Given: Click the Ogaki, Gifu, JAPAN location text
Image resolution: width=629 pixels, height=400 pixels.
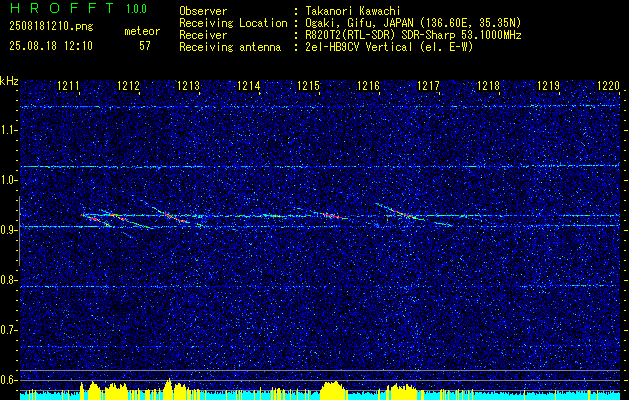Looking at the screenshot, I should click(413, 23).
